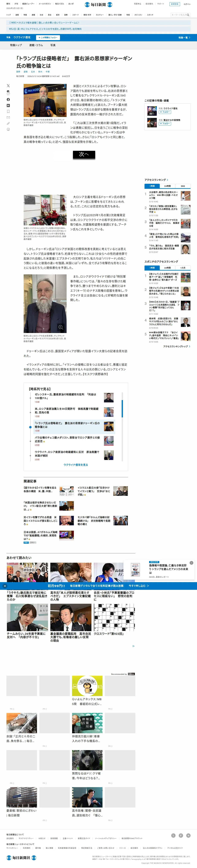Open 国際 in main navigation menu
Image resolution: width=197 pixels, height=868 pixels.
coord(66,15)
